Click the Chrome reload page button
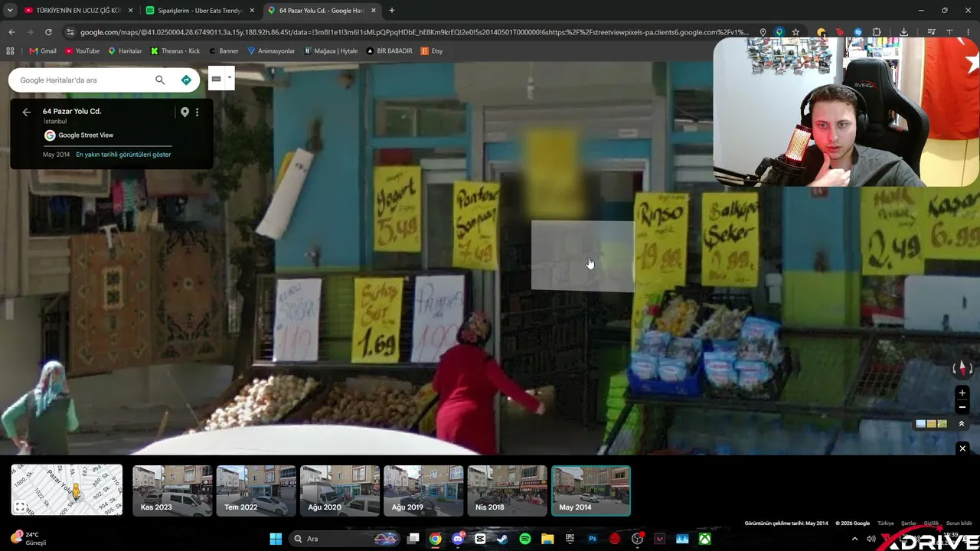Image resolution: width=980 pixels, height=551 pixels. point(48,32)
